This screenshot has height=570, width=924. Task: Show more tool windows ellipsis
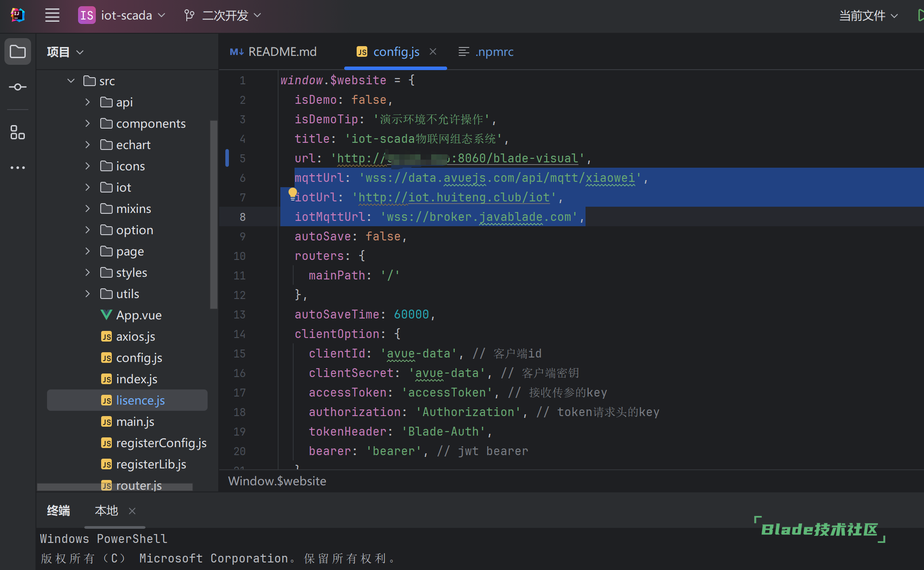pyautogui.click(x=18, y=168)
